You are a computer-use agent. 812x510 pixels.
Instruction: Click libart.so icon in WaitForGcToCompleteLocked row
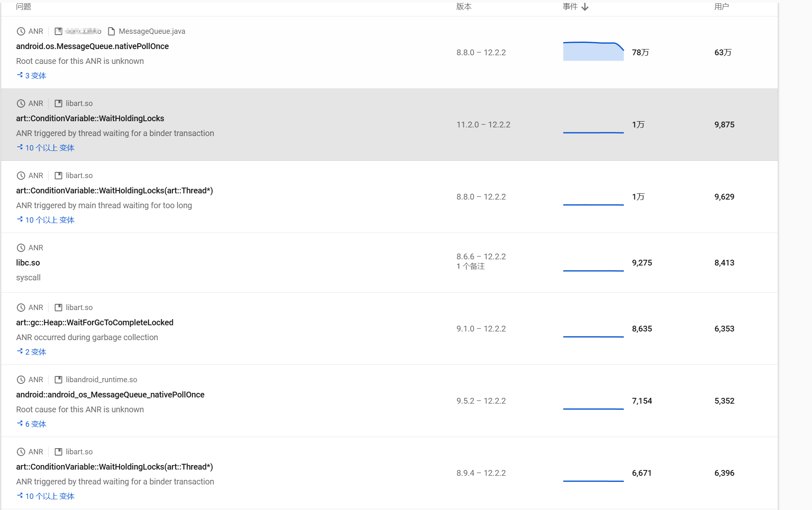click(59, 308)
